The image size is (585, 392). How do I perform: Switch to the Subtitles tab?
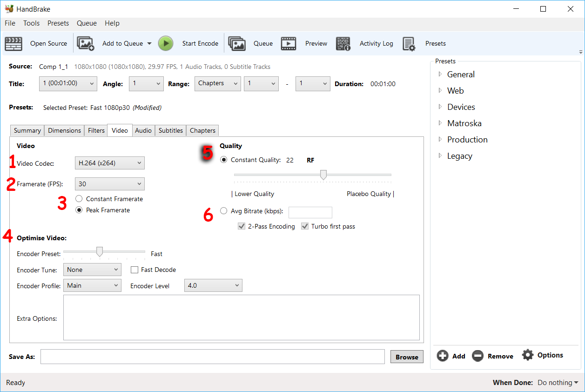coord(171,130)
